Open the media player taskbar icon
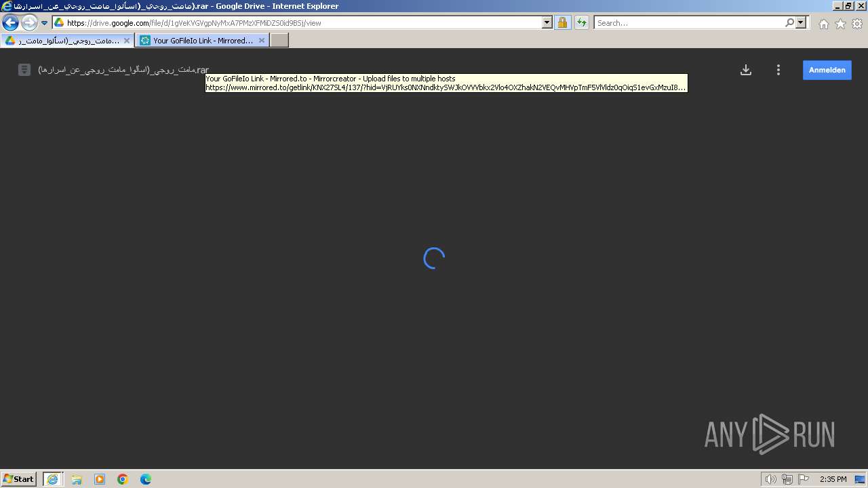 click(100, 479)
